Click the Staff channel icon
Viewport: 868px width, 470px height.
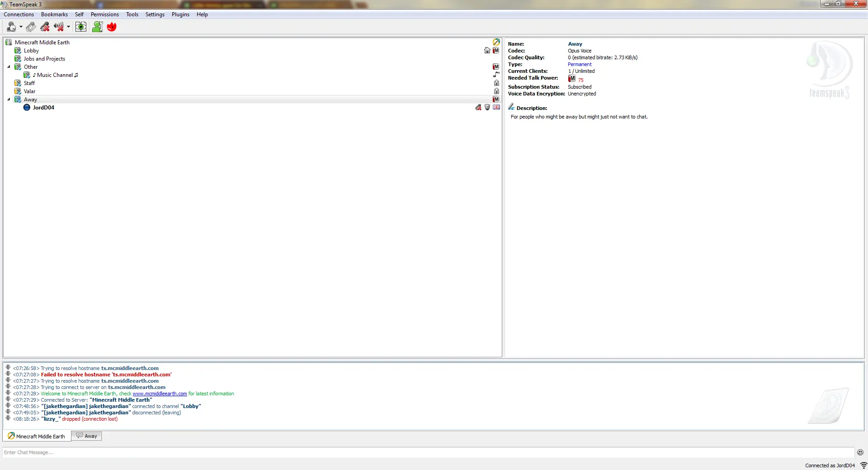click(x=18, y=83)
